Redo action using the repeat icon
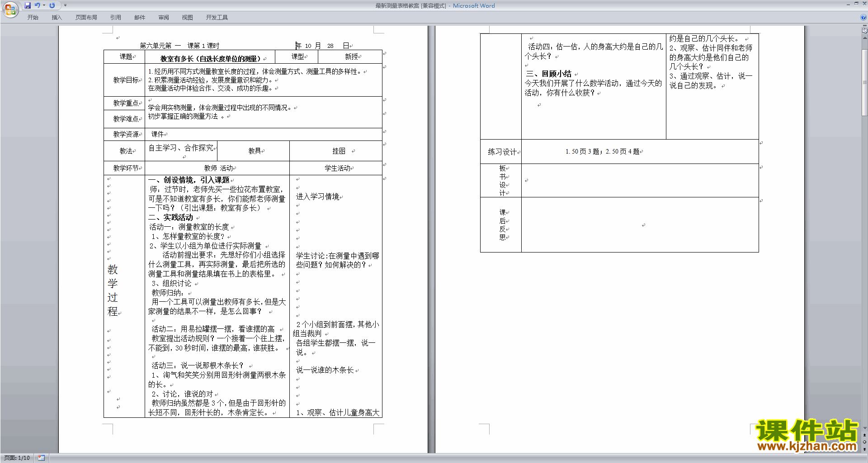The height and width of the screenshot is (463, 868). click(x=52, y=5)
